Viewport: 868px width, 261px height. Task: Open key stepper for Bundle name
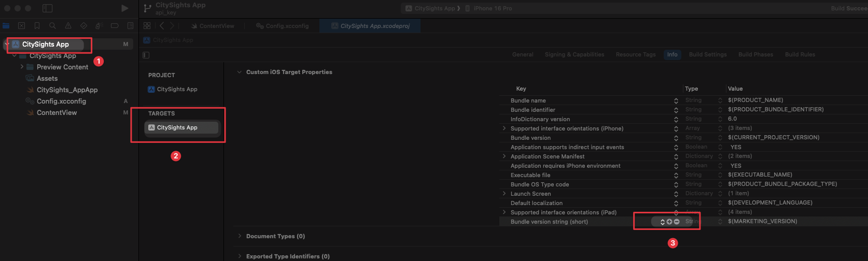[x=676, y=100]
